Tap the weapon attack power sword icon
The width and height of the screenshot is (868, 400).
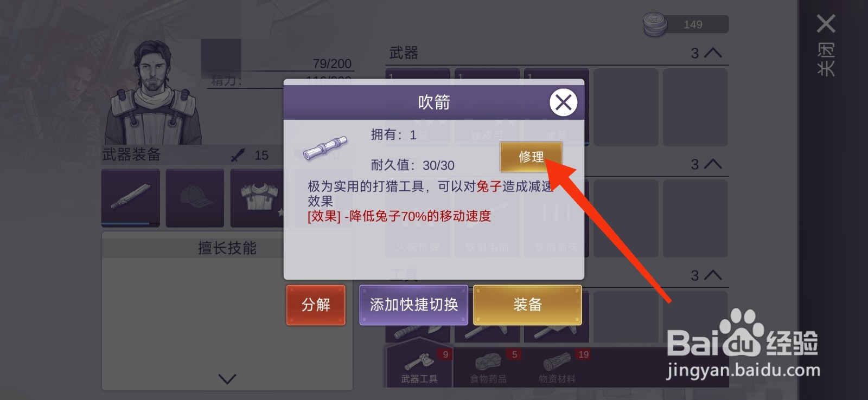(238, 156)
